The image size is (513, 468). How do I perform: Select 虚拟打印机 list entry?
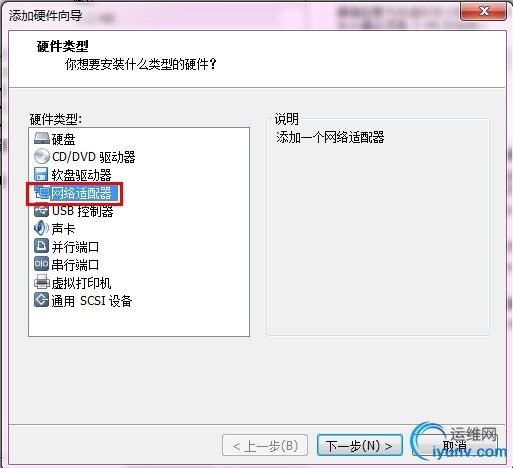pyautogui.click(x=81, y=283)
